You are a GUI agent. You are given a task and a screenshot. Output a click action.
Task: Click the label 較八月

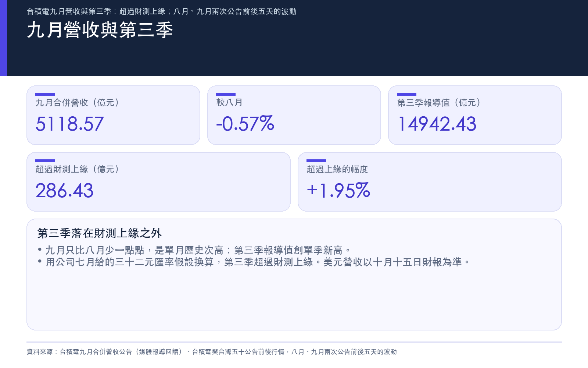click(x=229, y=102)
